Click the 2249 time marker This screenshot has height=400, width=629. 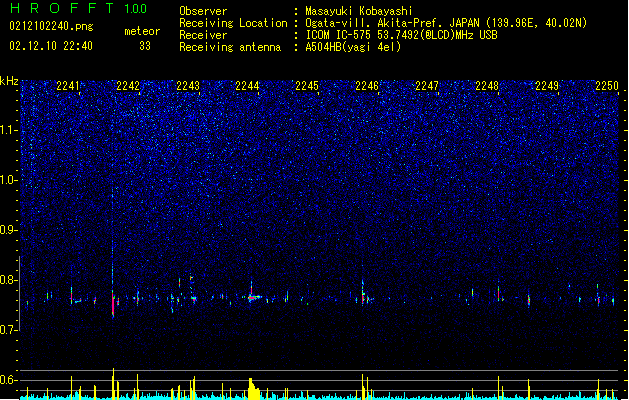[x=547, y=86]
